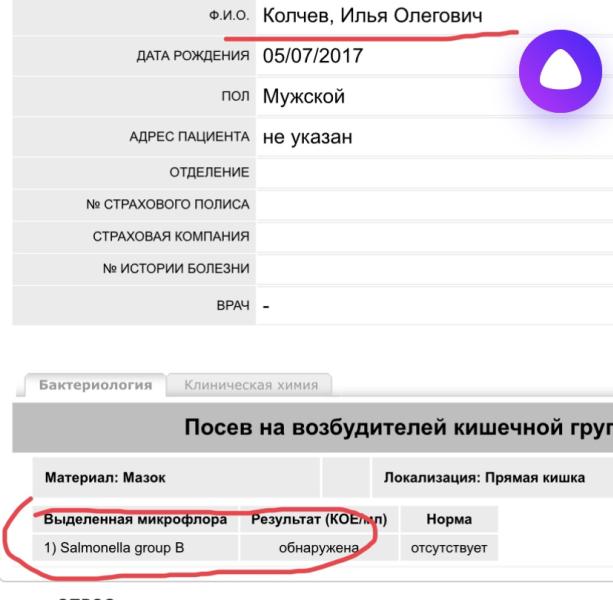Switch to the Клиническая химия tab
This screenshot has width=613, height=600.
[x=251, y=385]
